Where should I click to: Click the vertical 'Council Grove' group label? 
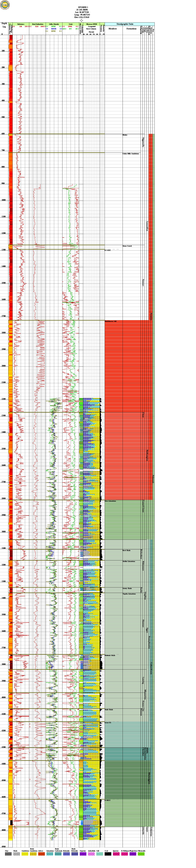click(x=143, y=506)
